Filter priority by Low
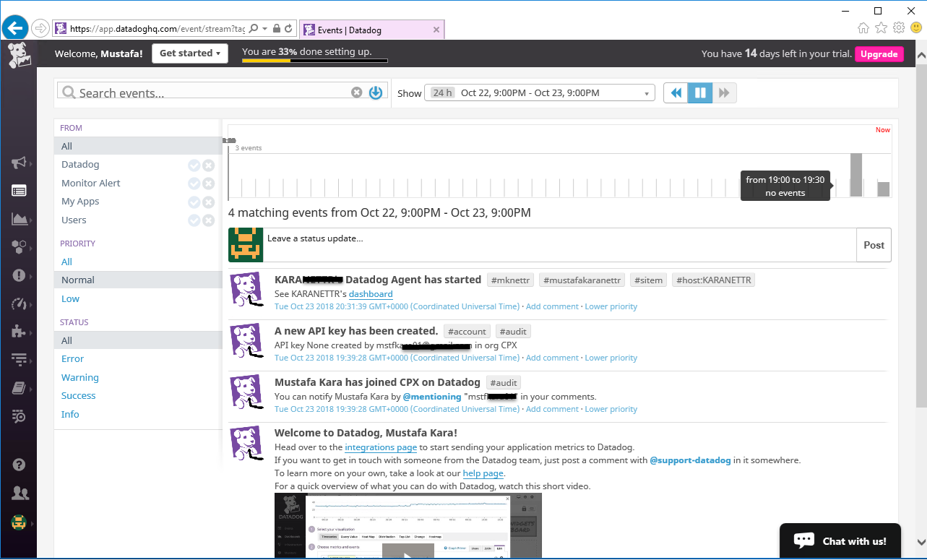Screen dimensions: 927x560 [70, 298]
